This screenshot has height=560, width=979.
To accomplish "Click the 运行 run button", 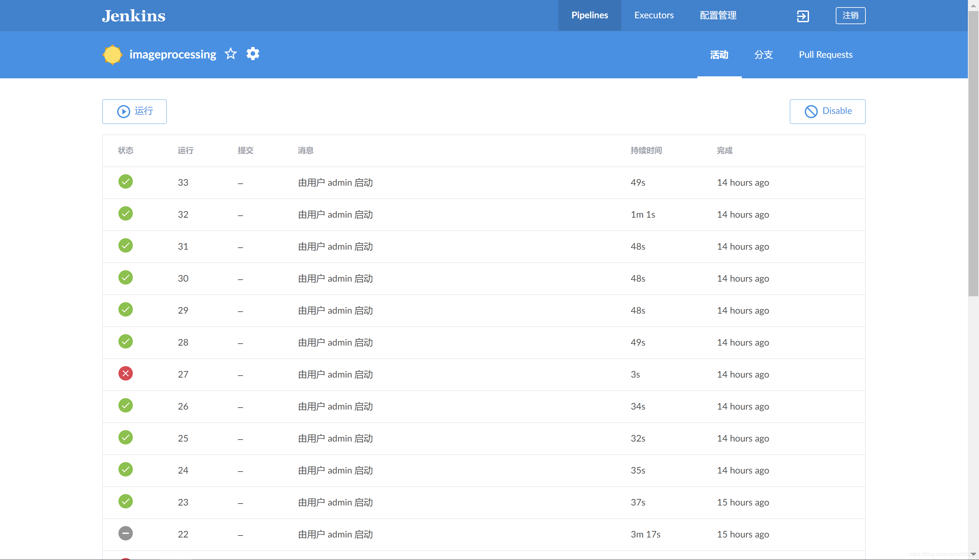I will tap(134, 112).
